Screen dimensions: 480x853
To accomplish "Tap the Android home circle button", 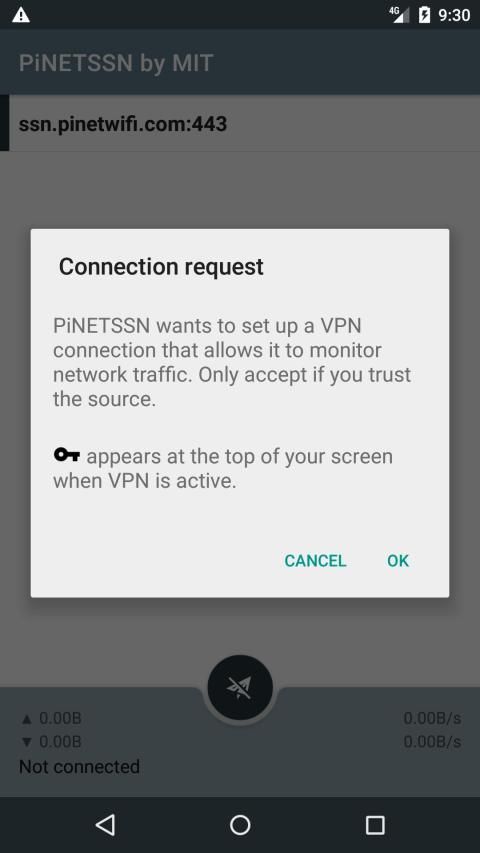I will tap(240, 825).
